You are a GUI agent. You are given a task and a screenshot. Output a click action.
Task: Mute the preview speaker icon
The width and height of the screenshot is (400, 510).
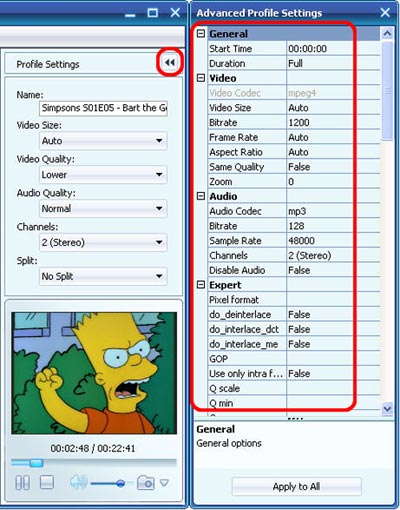tap(79, 482)
